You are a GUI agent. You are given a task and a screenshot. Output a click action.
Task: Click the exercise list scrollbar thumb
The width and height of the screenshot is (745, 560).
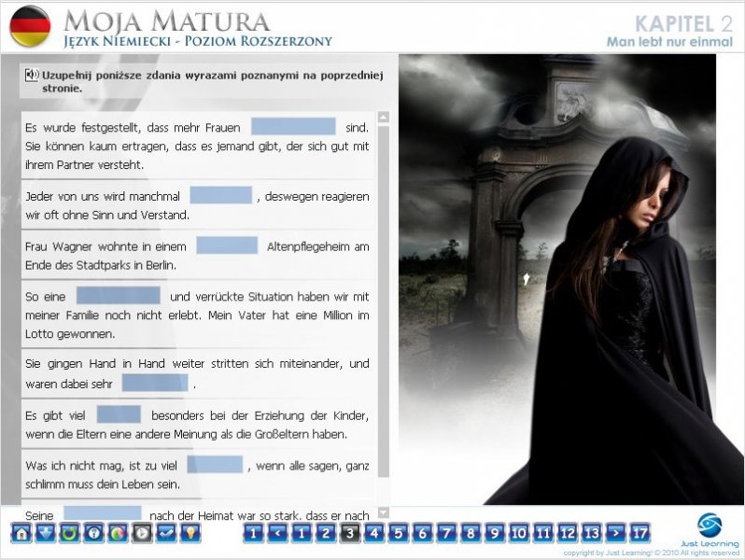pyautogui.click(x=384, y=301)
